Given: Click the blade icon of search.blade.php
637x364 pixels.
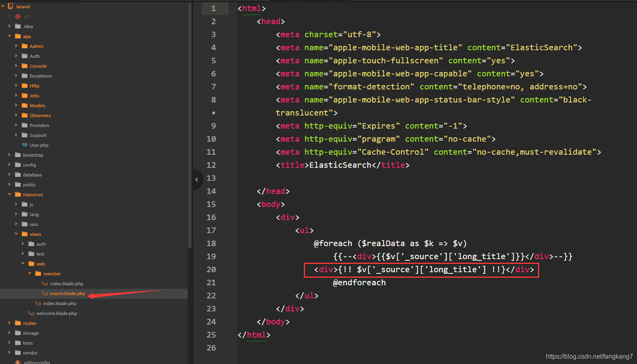Looking at the screenshot, I should (45, 293).
